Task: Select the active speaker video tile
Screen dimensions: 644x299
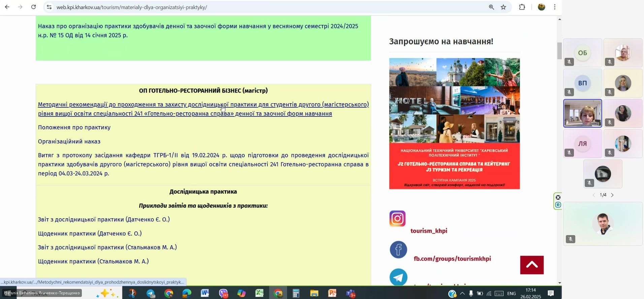Action: pos(582,113)
